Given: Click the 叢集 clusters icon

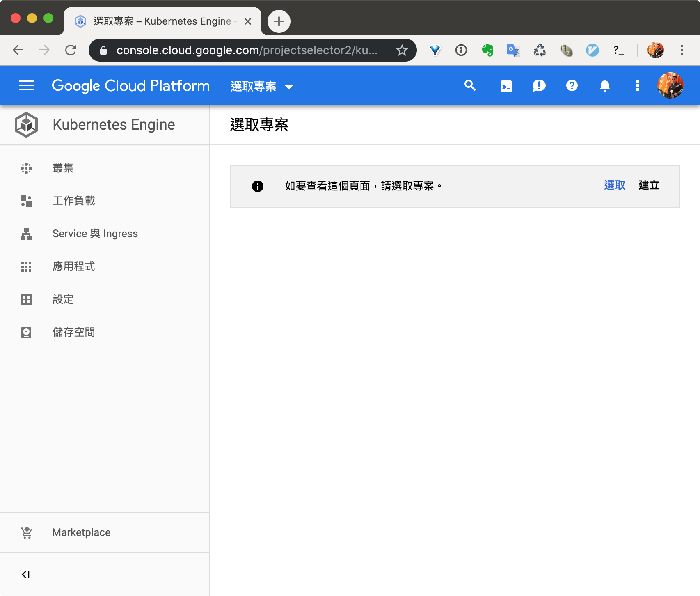Looking at the screenshot, I should click(26, 168).
